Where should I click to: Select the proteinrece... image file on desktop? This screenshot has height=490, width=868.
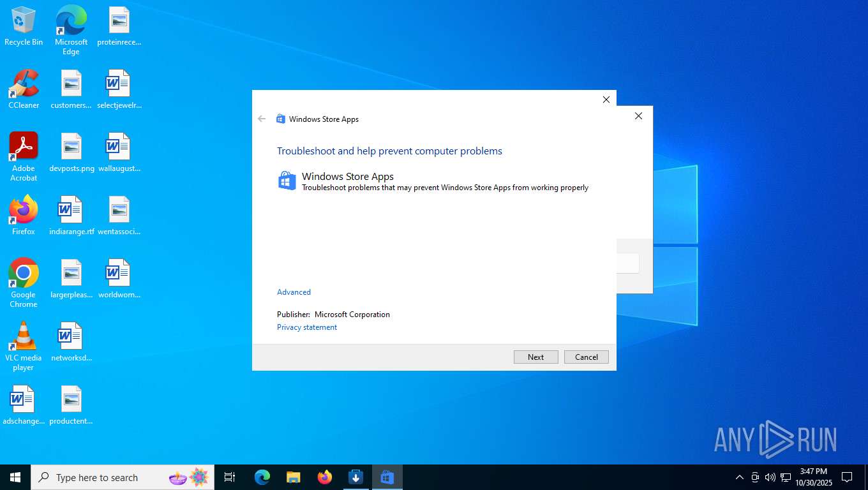[x=119, y=27]
